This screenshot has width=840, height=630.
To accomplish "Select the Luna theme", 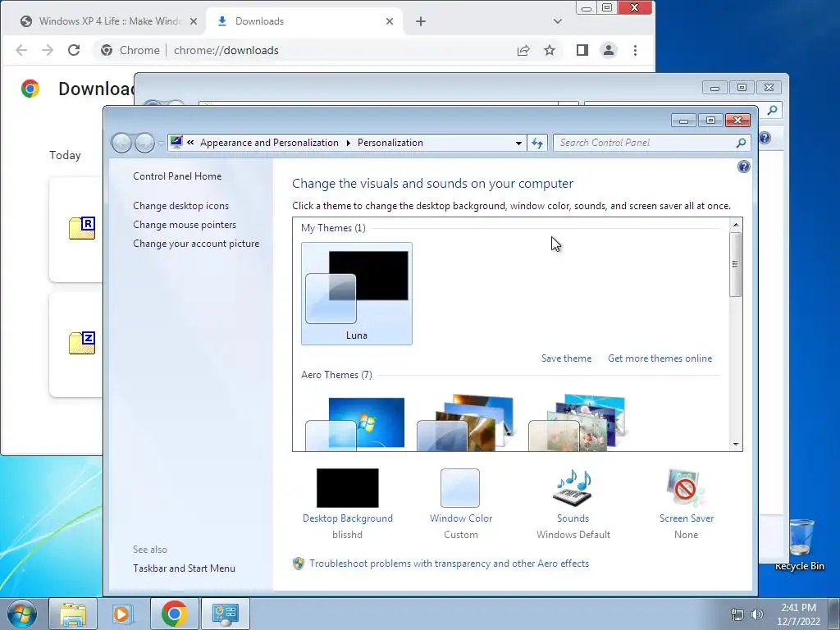I will pyautogui.click(x=357, y=294).
